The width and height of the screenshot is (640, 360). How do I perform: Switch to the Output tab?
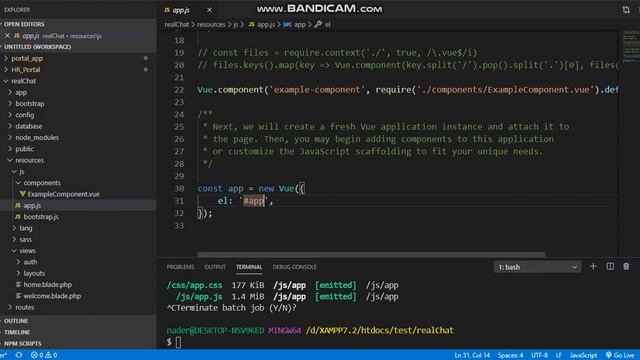click(215, 267)
